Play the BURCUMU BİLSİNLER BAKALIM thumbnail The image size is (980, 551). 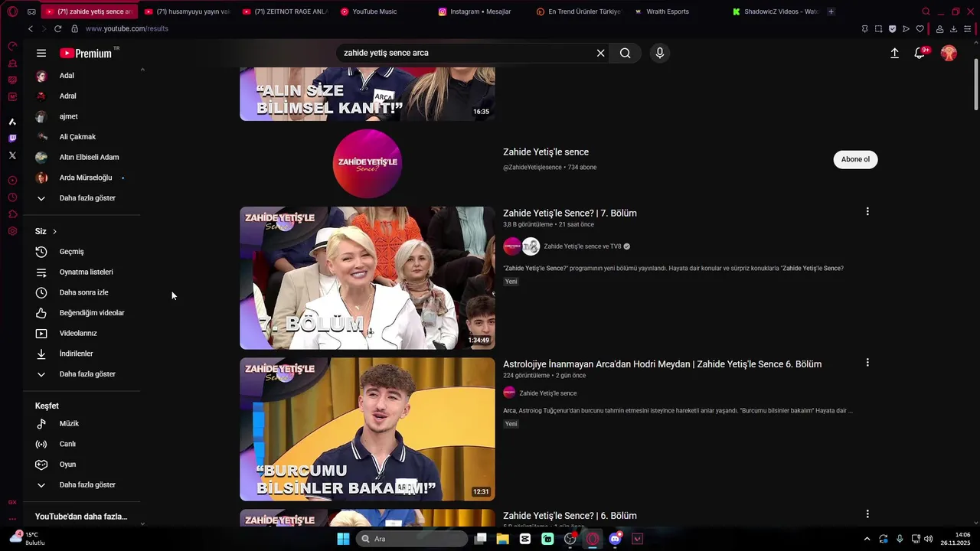pyautogui.click(x=367, y=429)
